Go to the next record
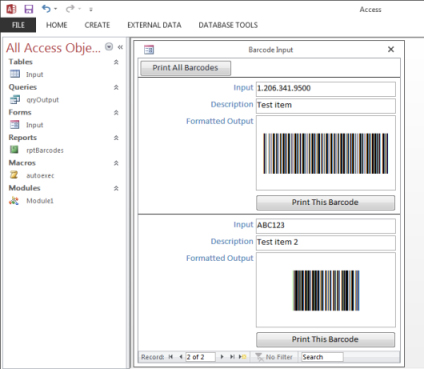 click(222, 357)
